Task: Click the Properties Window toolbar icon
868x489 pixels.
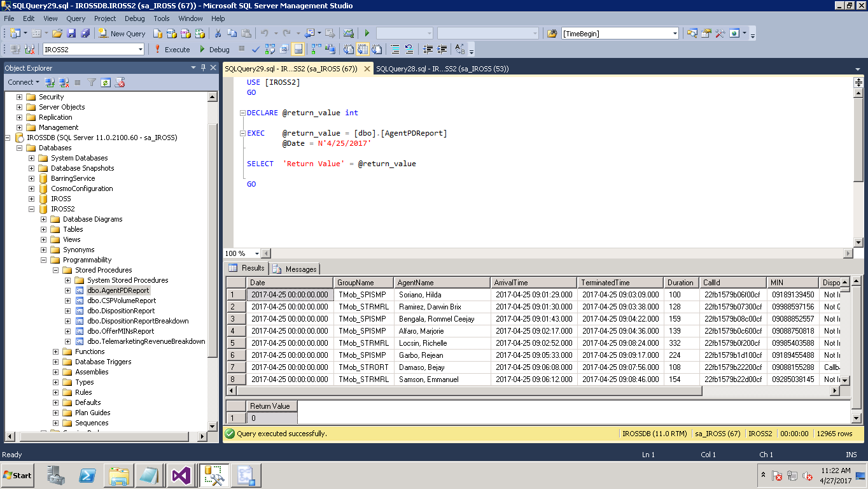Action: [x=706, y=33]
